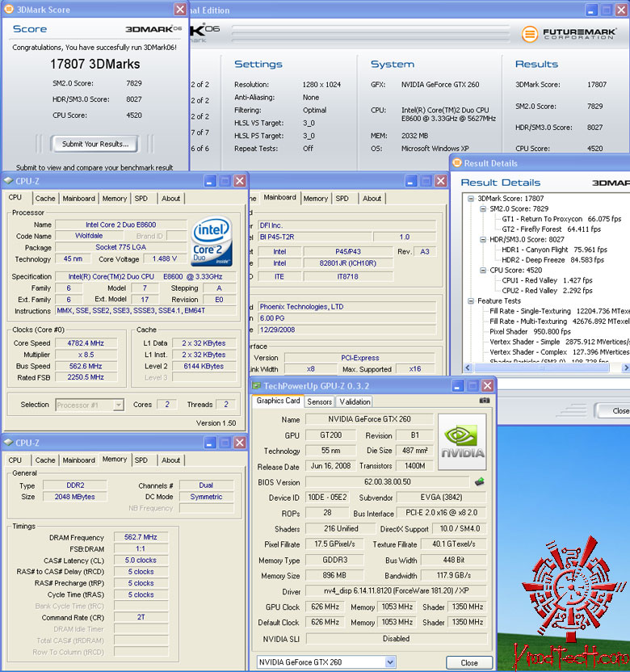This screenshot has height=672, width=630.
Task: Click the Core Speed 4782.4 MHz field
Action: point(86,342)
